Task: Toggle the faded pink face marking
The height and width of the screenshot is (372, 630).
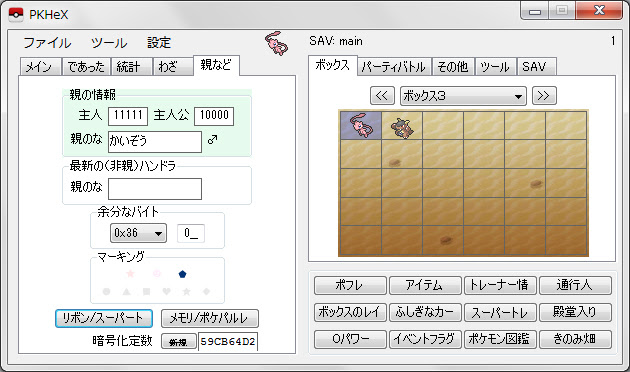Action: pos(157,274)
